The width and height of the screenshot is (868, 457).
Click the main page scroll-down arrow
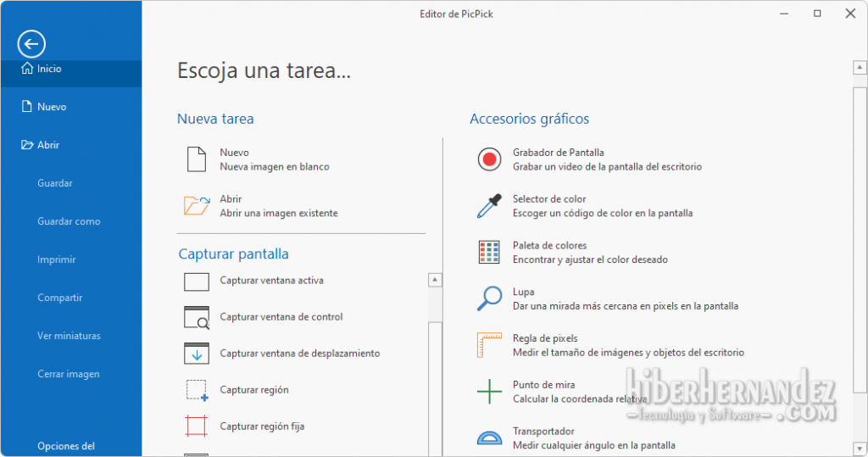[x=860, y=449]
